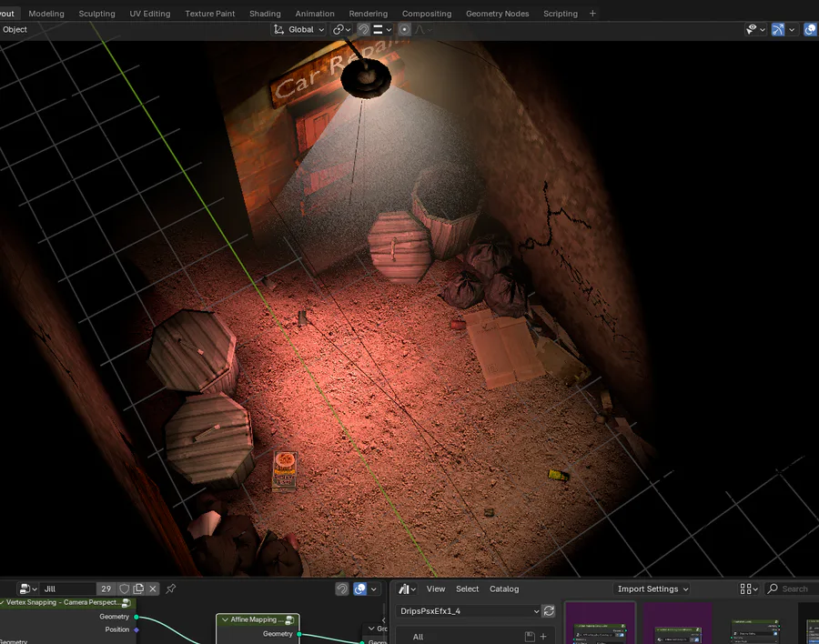Click the refresh asset library icon

click(x=549, y=610)
